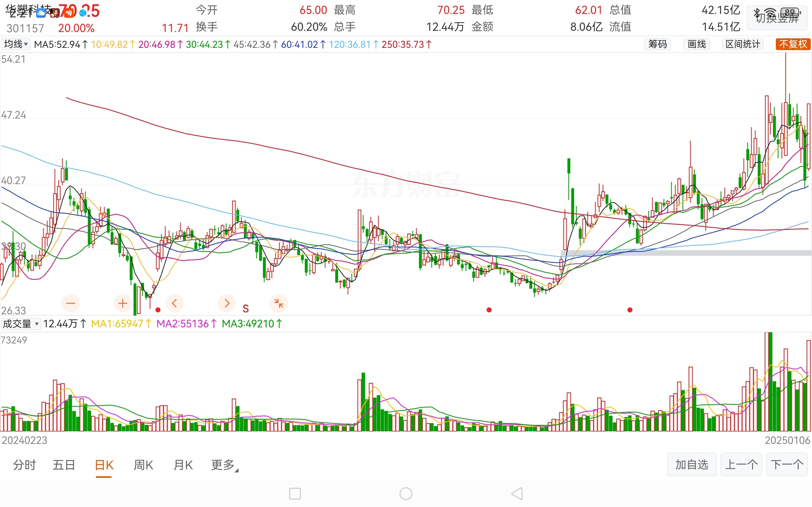
Task: Toggle the 不复权 price adjustment button
Action: tap(793, 44)
